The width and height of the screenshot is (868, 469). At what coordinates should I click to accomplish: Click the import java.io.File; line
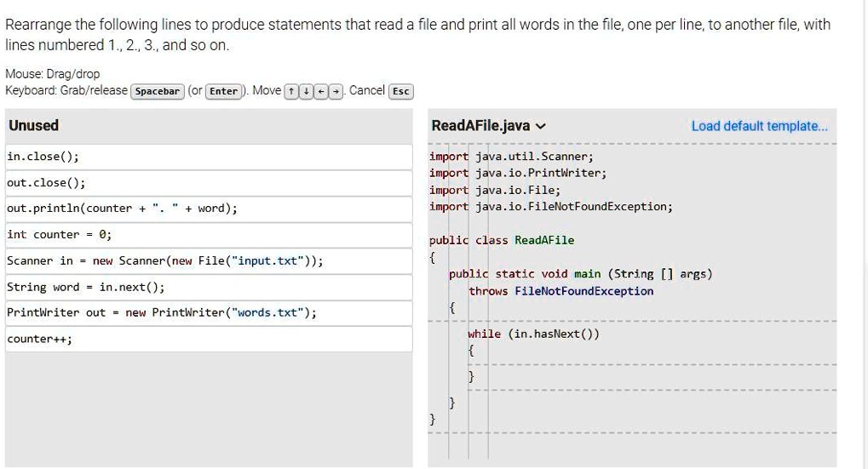494,191
